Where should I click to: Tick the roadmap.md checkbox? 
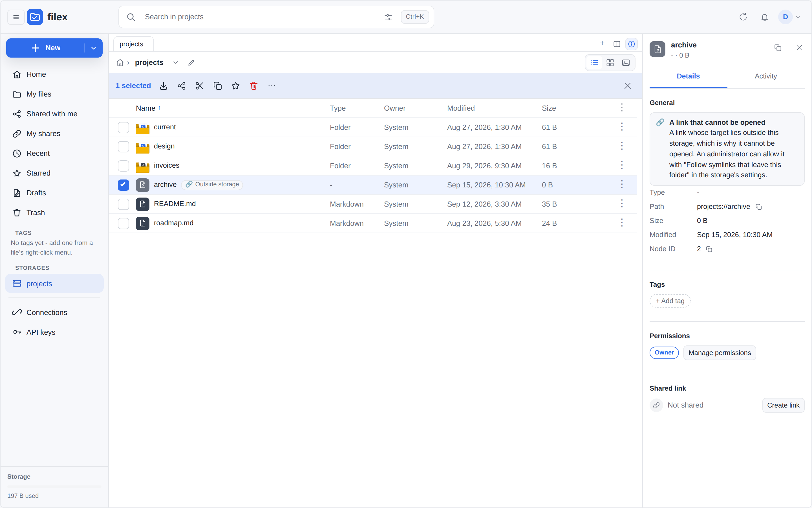(123, 224)
